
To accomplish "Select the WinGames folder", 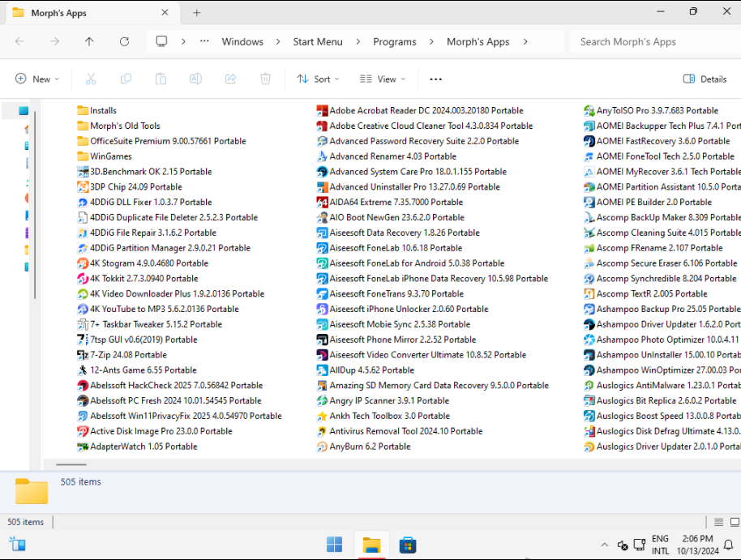I will tap(105, 156).
